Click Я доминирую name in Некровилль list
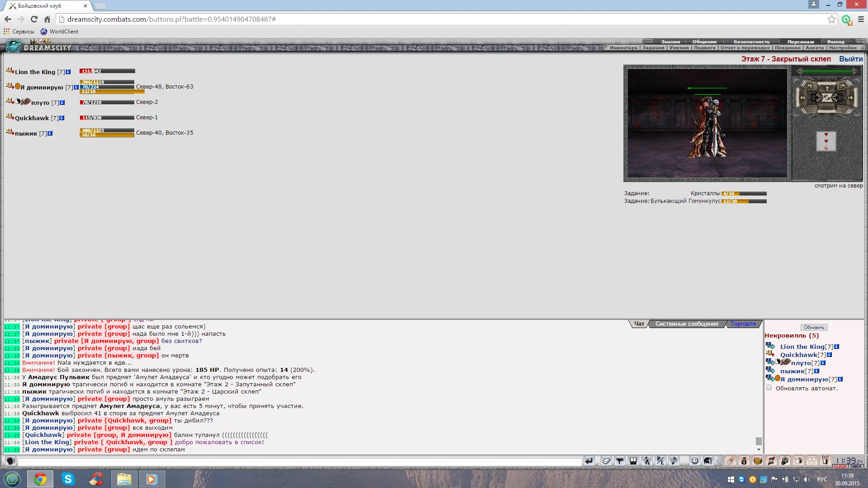This screenshot has height=488, width=868. click(x=804, y=379)
